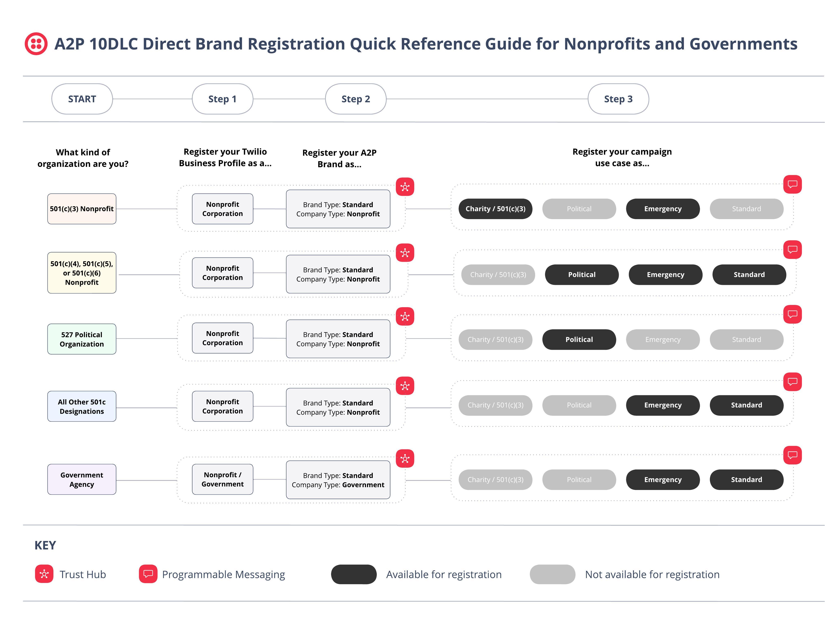Image resolution: width=840 pixels, height=617 pixels.
Task: Select the Step 3 pill
Action: (618, 99)
